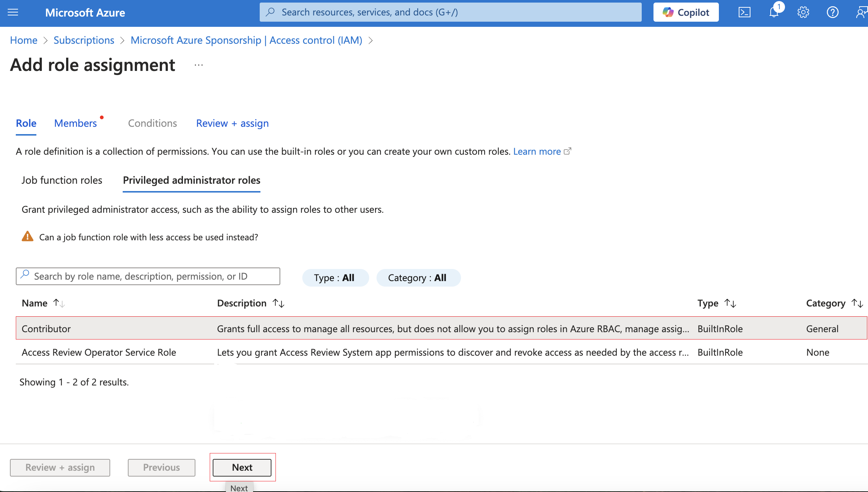Sort roles by Type column
Screen dimensions: 868x492
730,303
